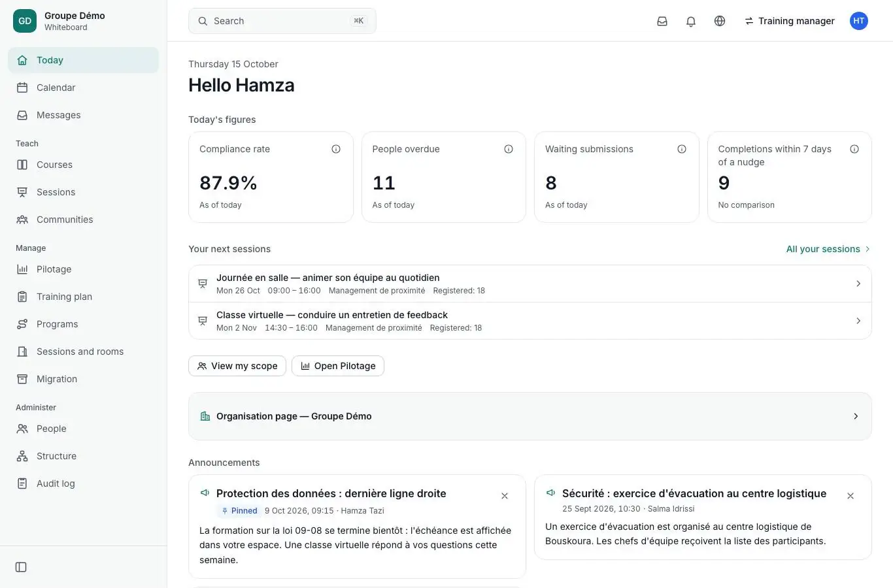Open Programs from sidebar
Image resolution: width=893 pixels, height=588 pixels.
[83, 324]
